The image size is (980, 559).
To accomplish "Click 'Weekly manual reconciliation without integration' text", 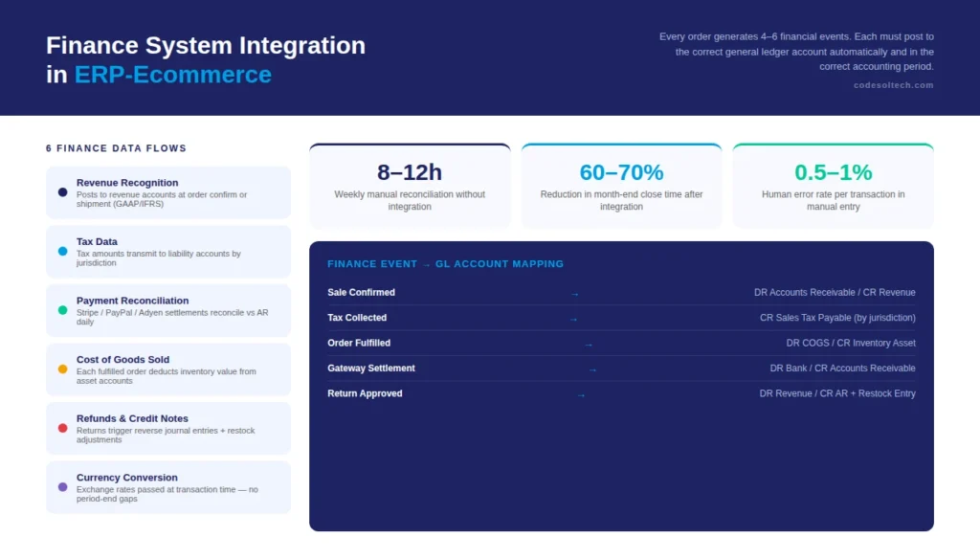I will [x=410, y=201].
